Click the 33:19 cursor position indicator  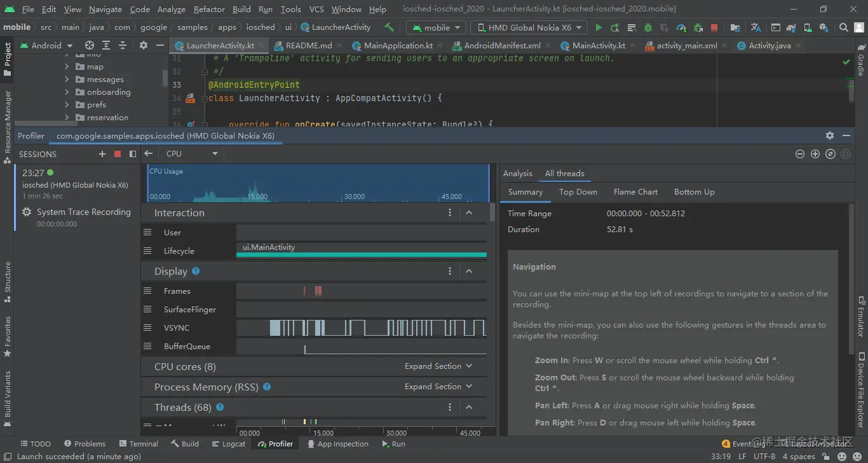721,457
